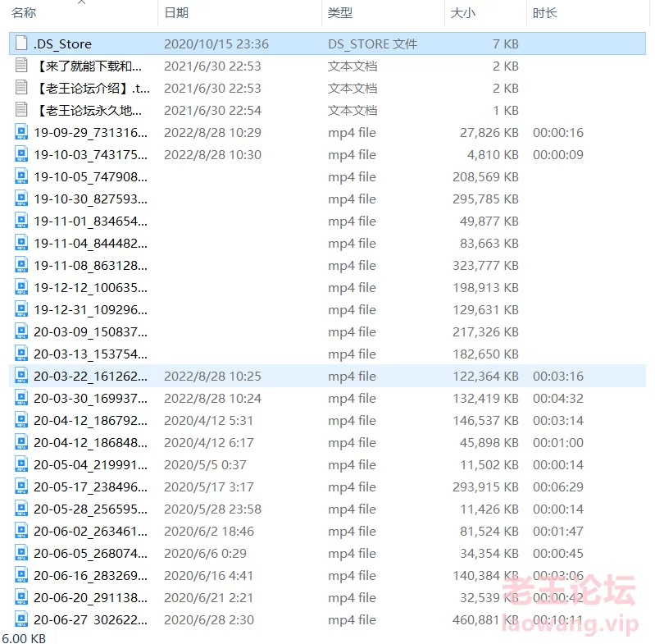Select the 19-11-08_863128 file row
Viewport: 655px width, 644px height.
point(328,265)
